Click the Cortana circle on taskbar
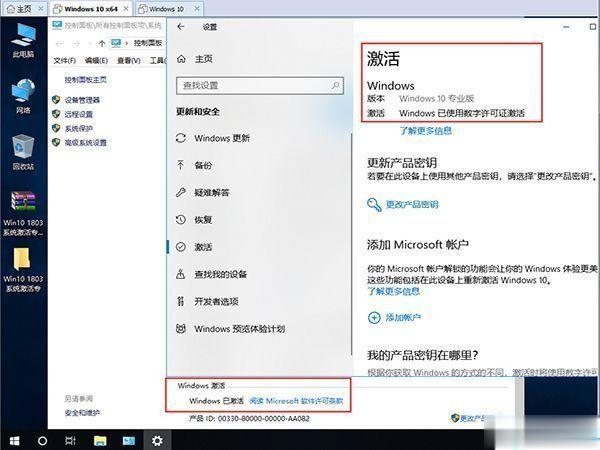600x450 pixels. pyautogui.click(x=42, y=441)
